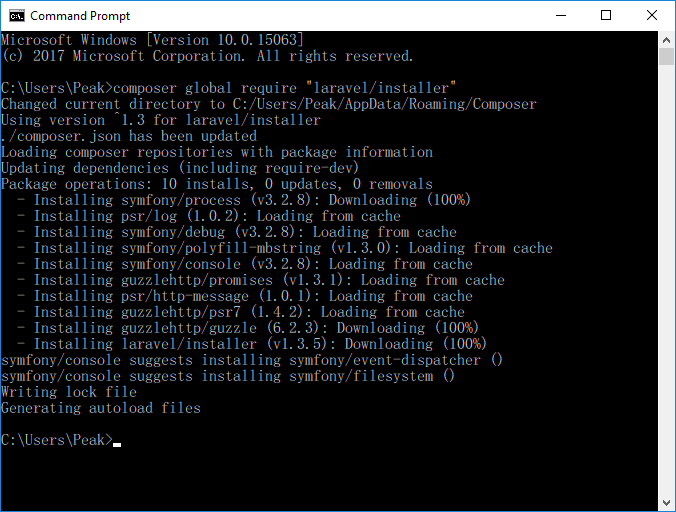Click the empty black area below the prompt
676x512 pixels.
click(x=328, y=478)
